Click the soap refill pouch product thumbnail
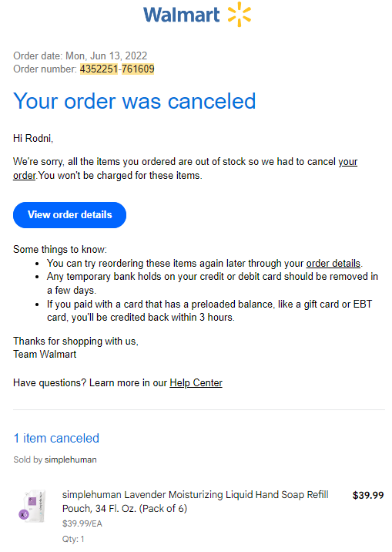Viewport: 392px width, 552px height. click(32, 507)
